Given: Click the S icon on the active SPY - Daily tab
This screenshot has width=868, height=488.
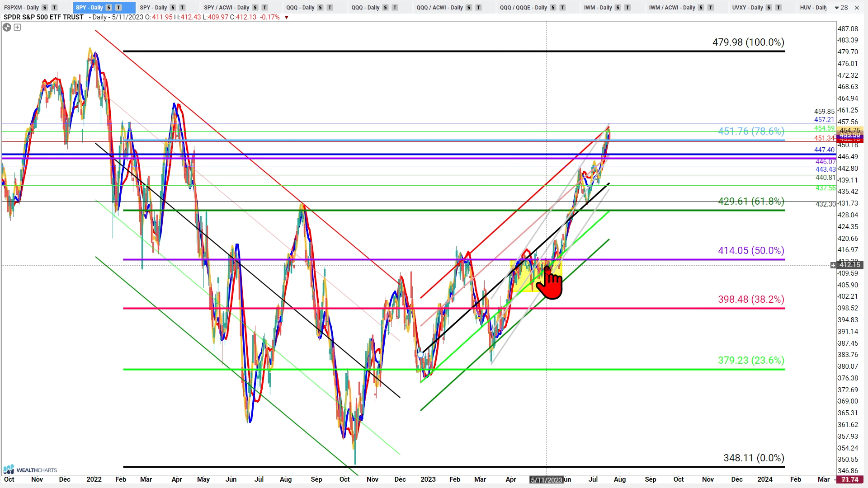Looking at the screenshot, I should click(109, 8).
